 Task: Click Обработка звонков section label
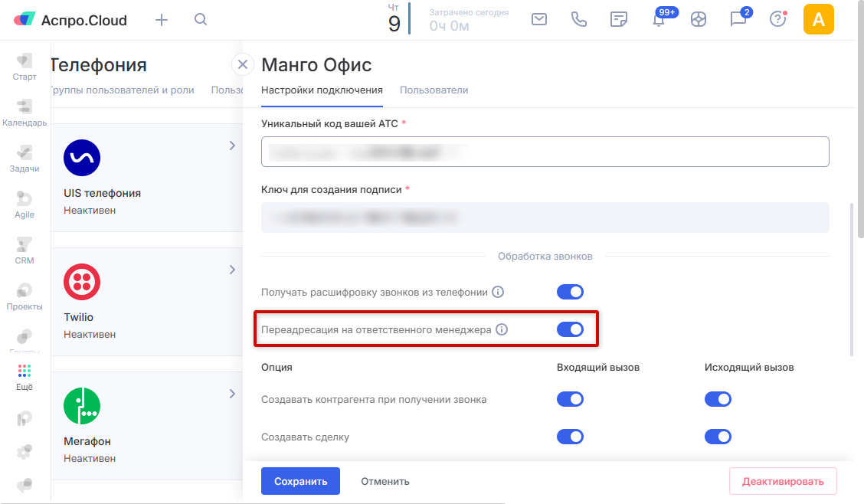(545, 256)
